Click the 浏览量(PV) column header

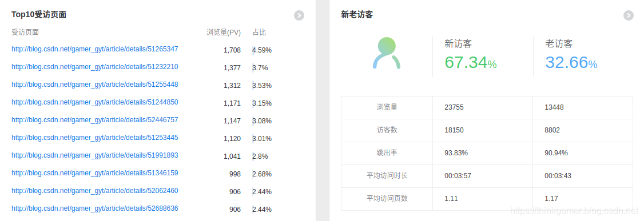coord(224,33)
